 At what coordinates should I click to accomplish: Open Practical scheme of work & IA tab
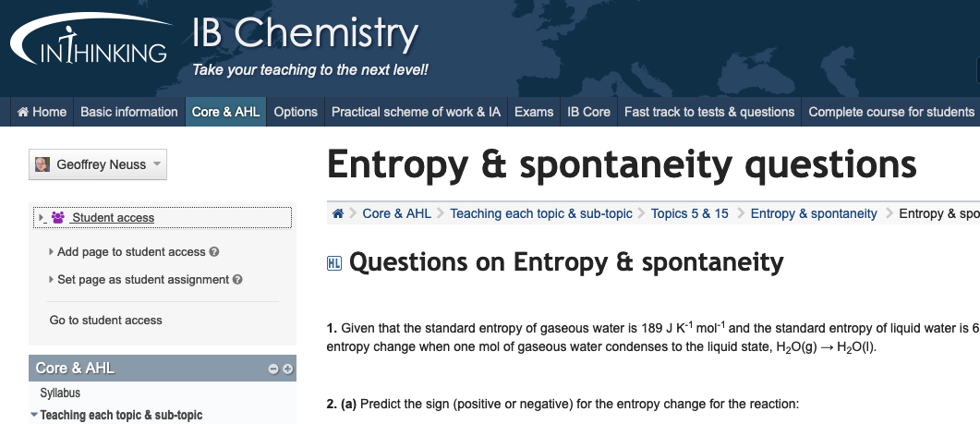(x=416, y=112)
